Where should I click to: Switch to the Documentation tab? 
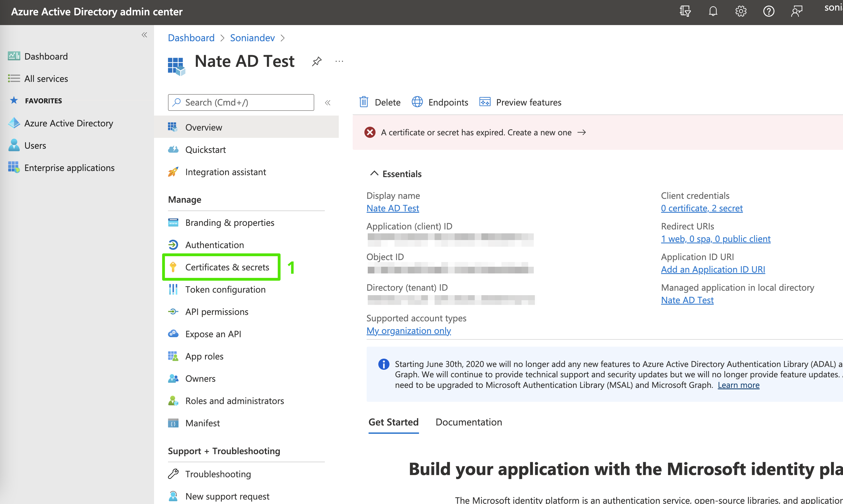click(469, 422)
